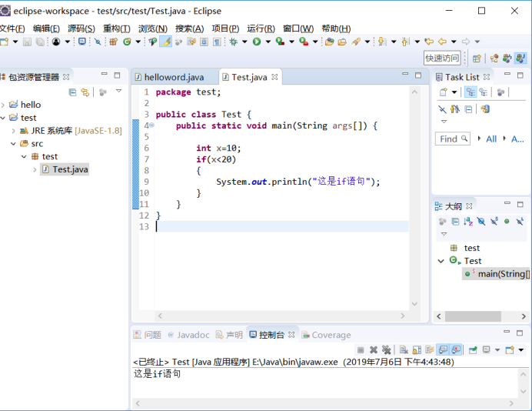Expand the hello project tree node
The height and width of the screenshot is (411, 532).
tap(5, 105)
